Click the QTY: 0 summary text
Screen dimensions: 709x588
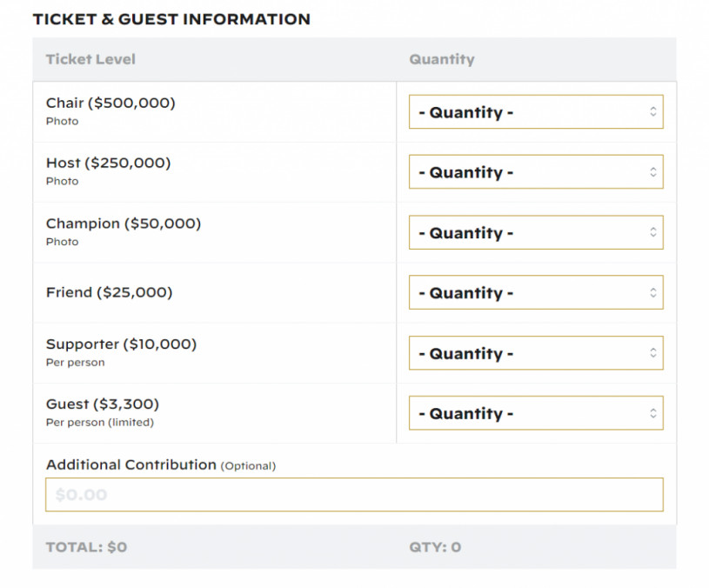tap(435, 547)
